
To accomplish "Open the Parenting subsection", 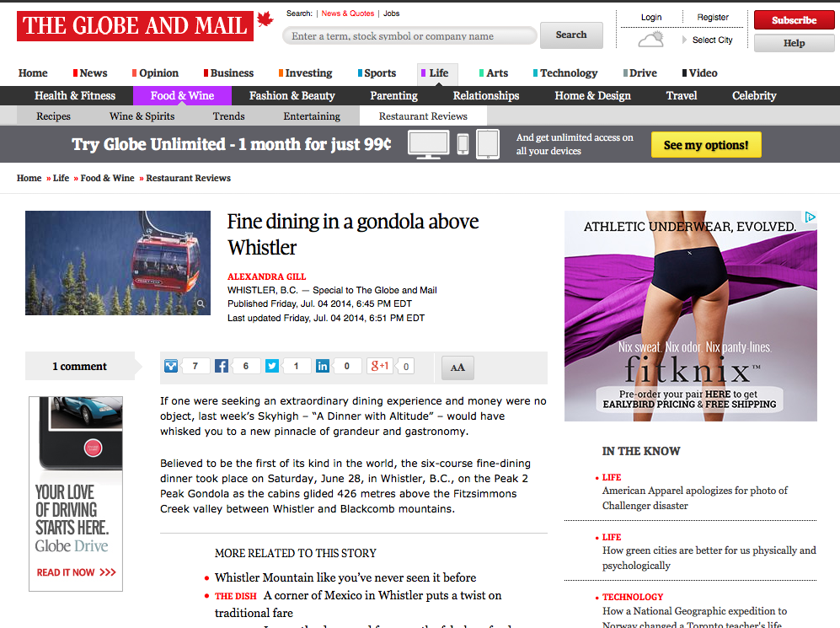I will coord(393,95).
